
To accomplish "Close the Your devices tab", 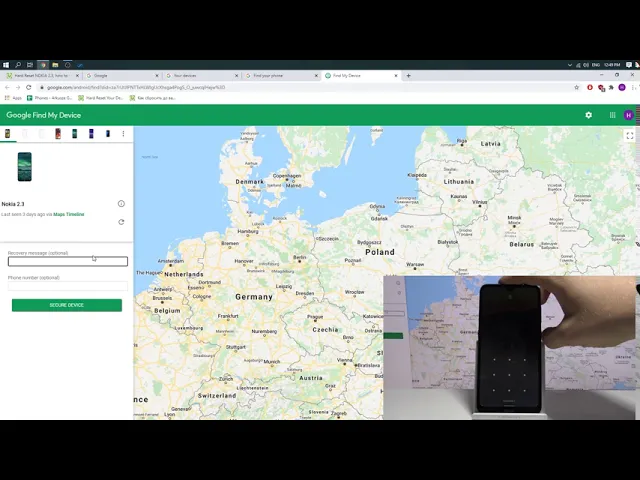I will [x=236, y=76].
